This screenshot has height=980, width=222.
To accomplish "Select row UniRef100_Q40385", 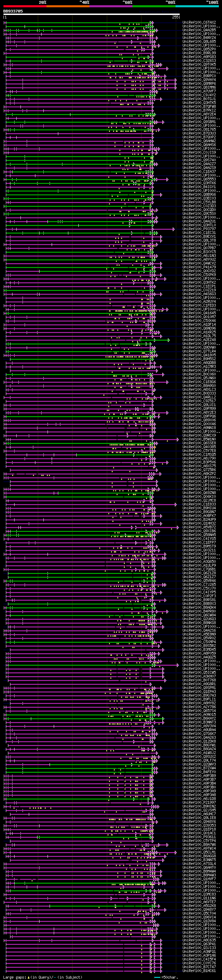I will 199,447.
